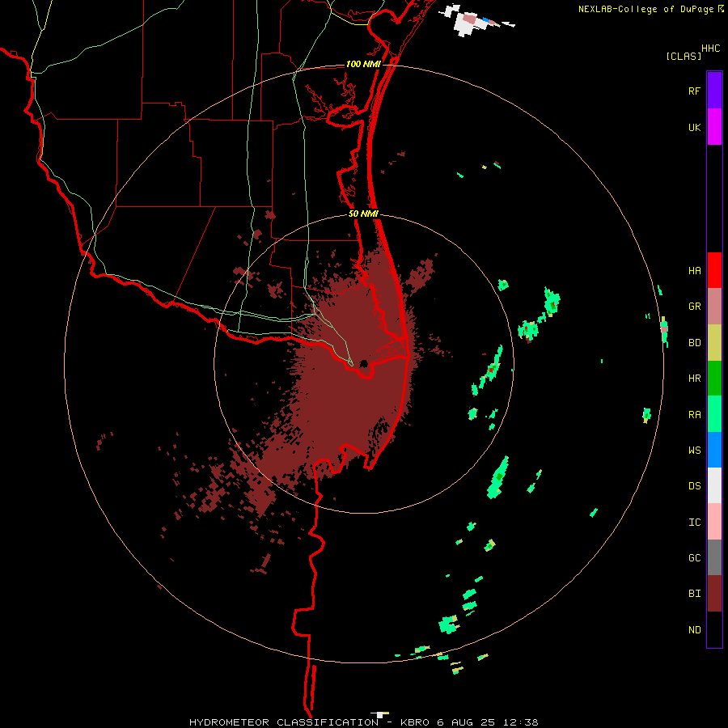This screenshot has width=728, height=728.
Task: Click the HA red legend swatch
Action: (714, 270)
